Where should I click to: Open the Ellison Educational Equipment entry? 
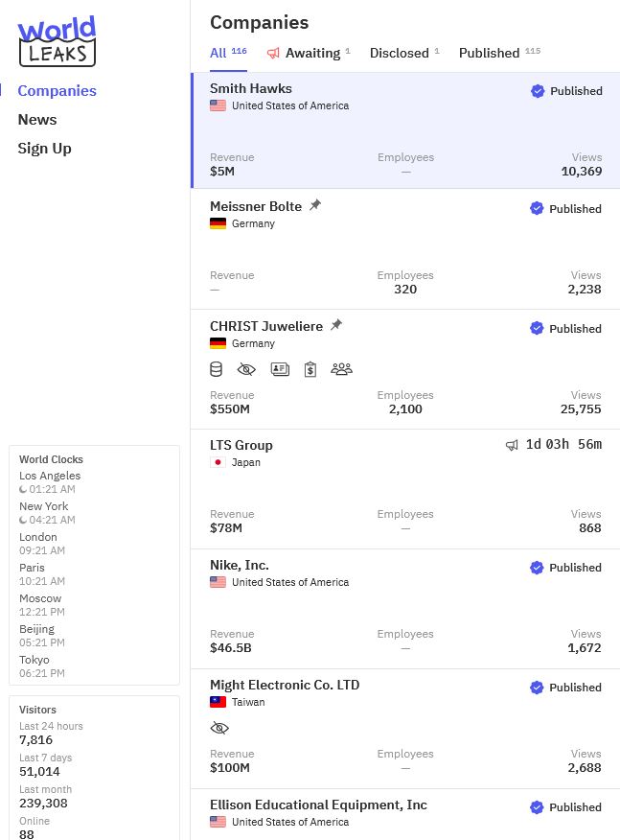[x=318, y=805]
